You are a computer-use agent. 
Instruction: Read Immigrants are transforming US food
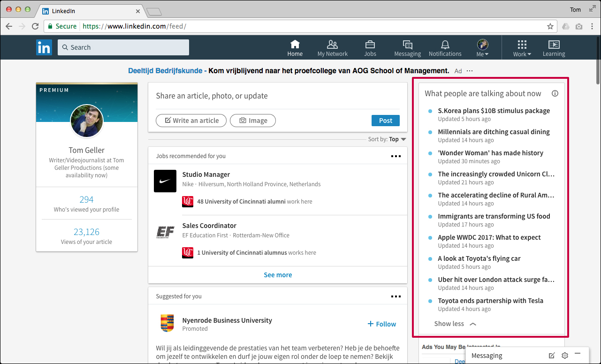point(494,216)
